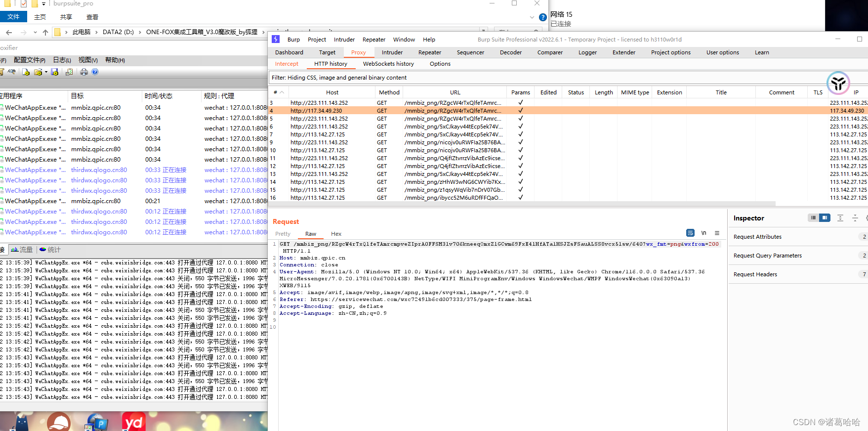This screenshot has height=431, width=868.
Task: Select the Proxy Options sub-tab
Action: click(440, 64)
